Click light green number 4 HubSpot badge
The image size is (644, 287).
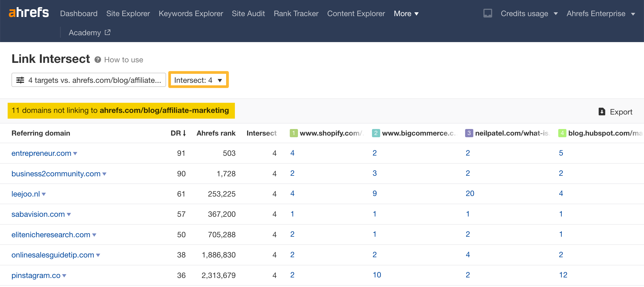[562, 133]
